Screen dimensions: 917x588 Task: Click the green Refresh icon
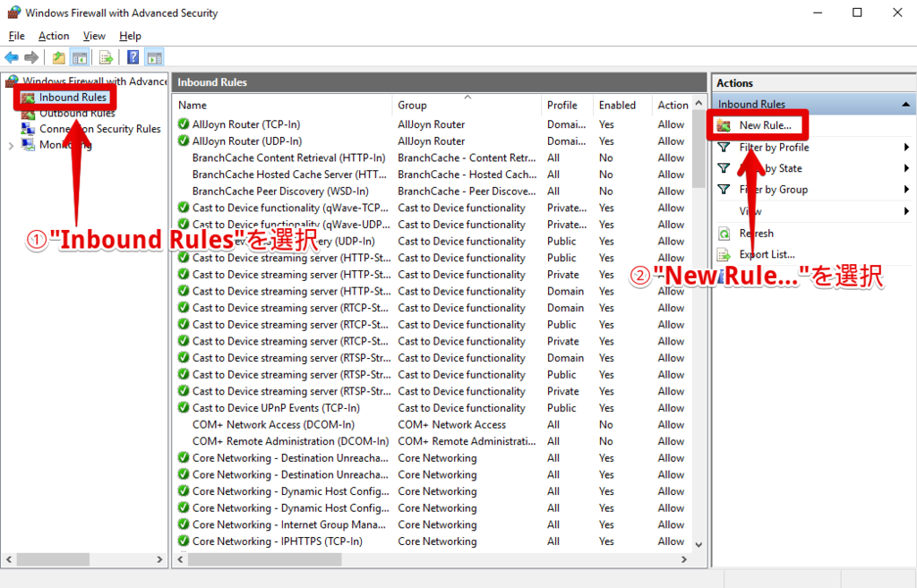point(724,234)
